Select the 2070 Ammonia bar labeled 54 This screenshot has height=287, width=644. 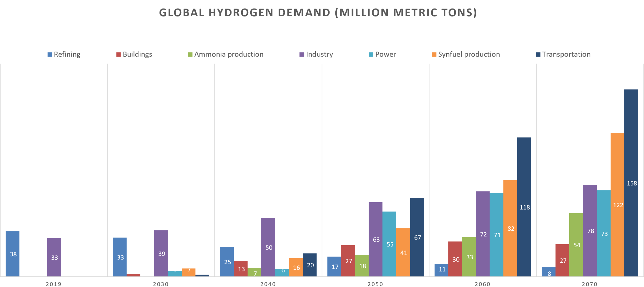[576, 245]
